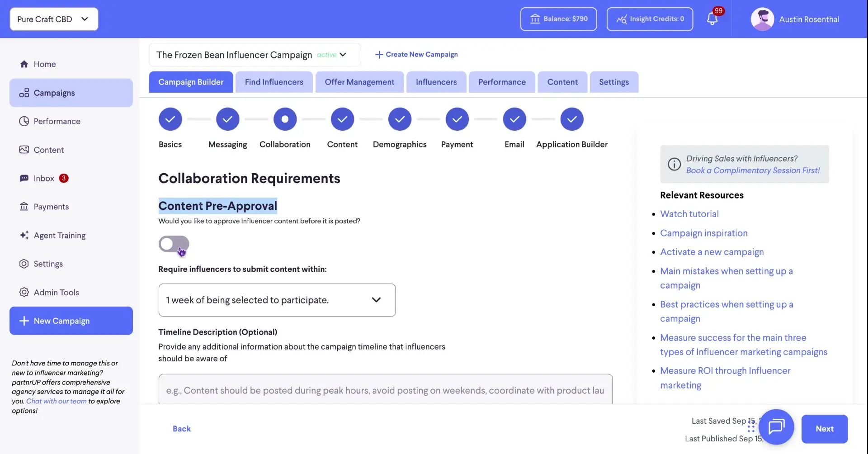Click the Timeline Description text area
Viewport: 868px width, 454px height.
pyautogui.click(x=385, y=390)
